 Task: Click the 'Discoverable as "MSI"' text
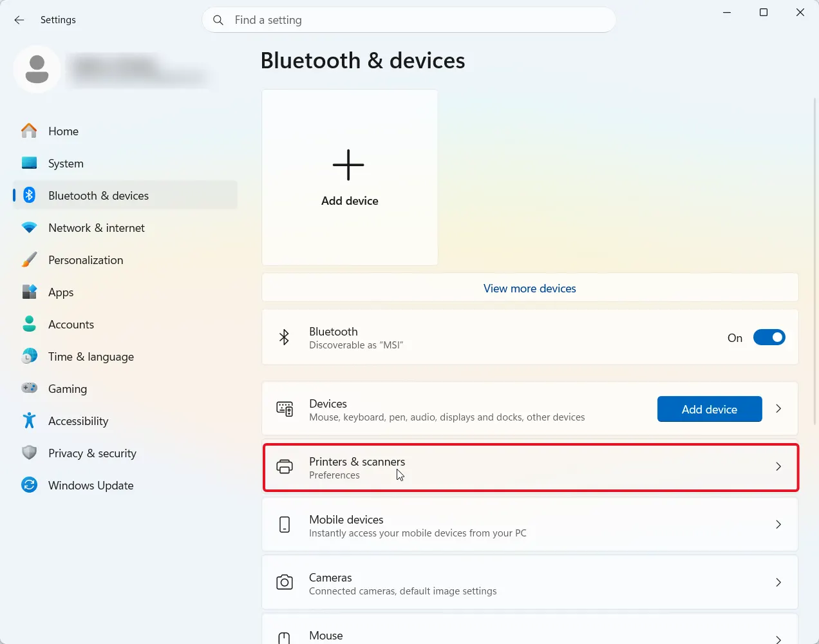(356, 345)
